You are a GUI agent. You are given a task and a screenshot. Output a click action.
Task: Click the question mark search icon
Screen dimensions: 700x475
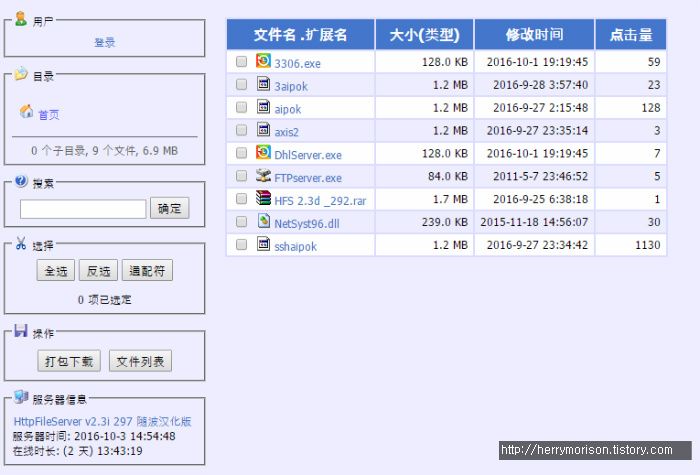(21, 181)
